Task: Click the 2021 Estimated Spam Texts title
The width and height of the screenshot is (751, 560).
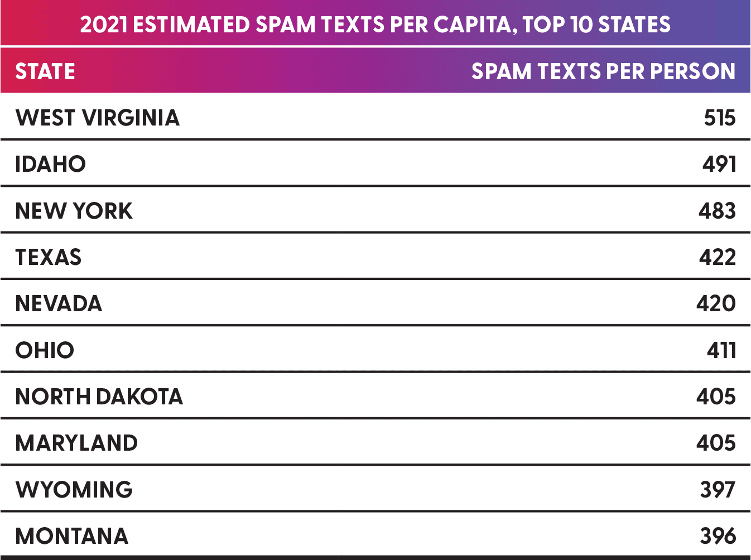Action: pyautogui.click(x=375, y=25)
